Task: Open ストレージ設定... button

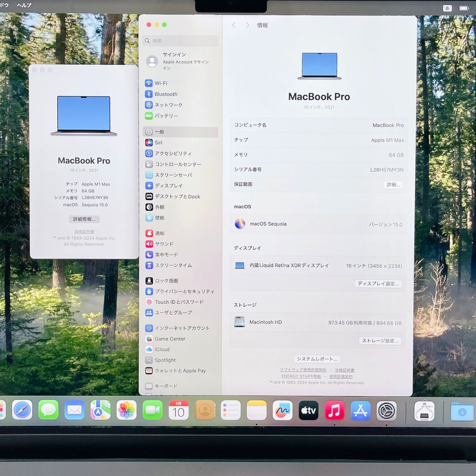Action: click(x=380, y=341)
